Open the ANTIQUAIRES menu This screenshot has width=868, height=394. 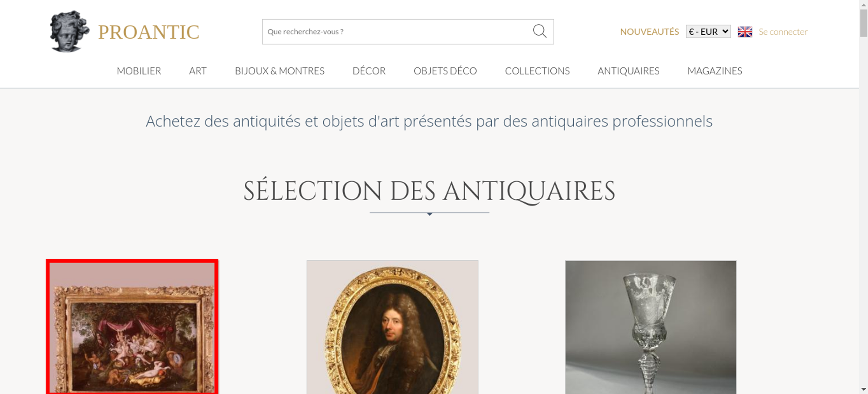[628, 71]
